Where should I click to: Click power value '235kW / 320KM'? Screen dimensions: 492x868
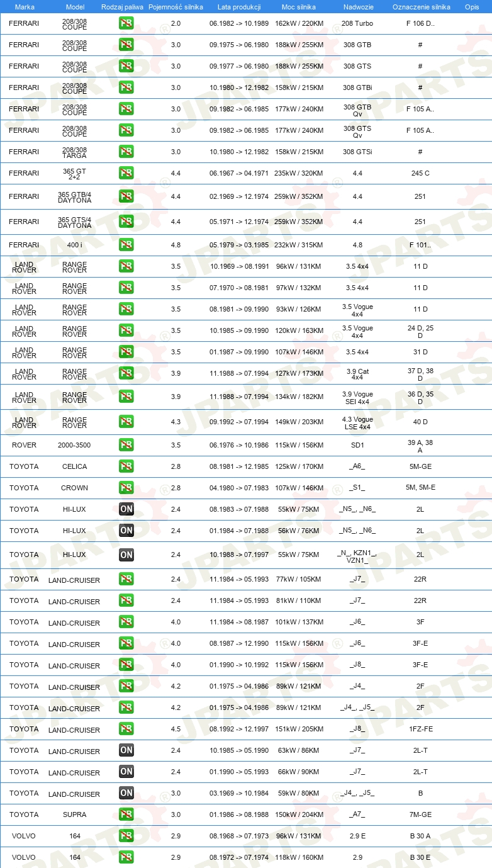pos(299,173)
